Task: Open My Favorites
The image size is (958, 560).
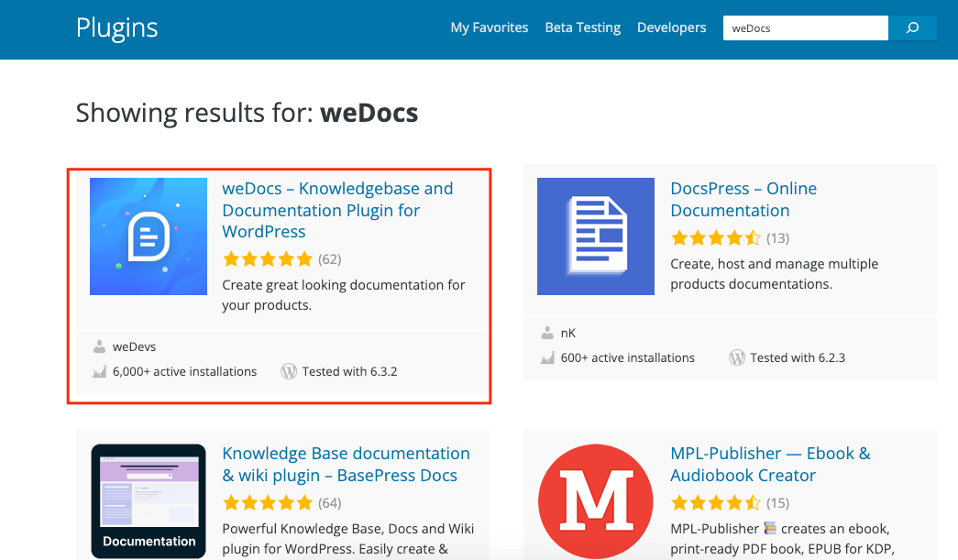Action: 489,27
